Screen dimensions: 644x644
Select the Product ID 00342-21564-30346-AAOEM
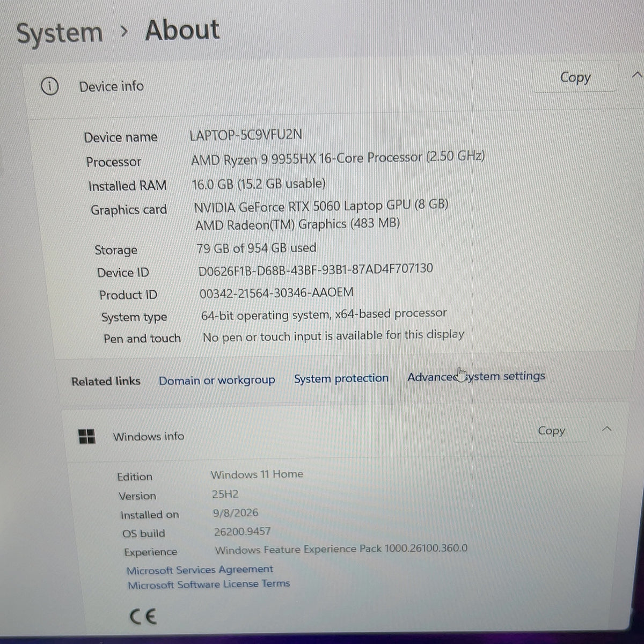tap(276, 293)
